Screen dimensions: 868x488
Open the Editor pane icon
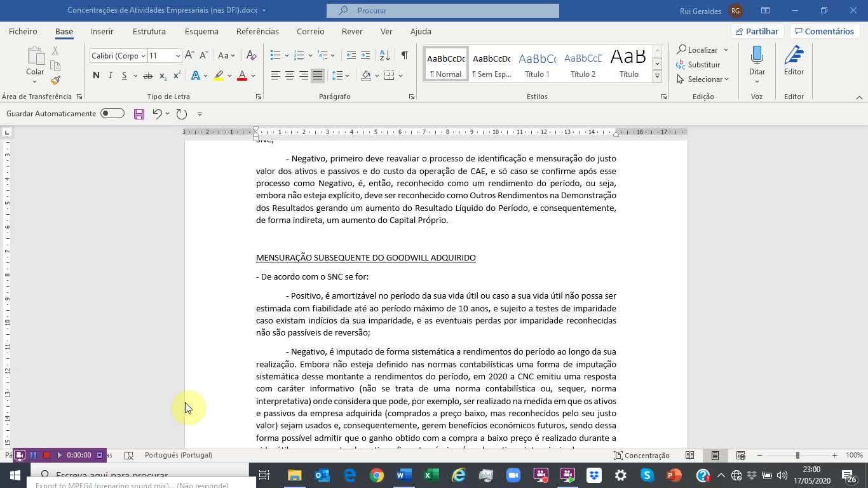794,56
